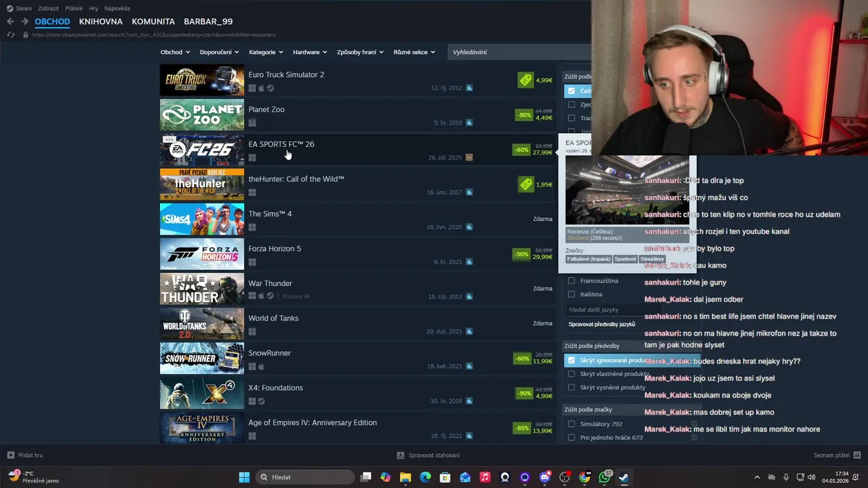Viewport: 868px width, 488px height.
Task: Open the BARBAR_99 profile tab
Action: coord(208,22)
